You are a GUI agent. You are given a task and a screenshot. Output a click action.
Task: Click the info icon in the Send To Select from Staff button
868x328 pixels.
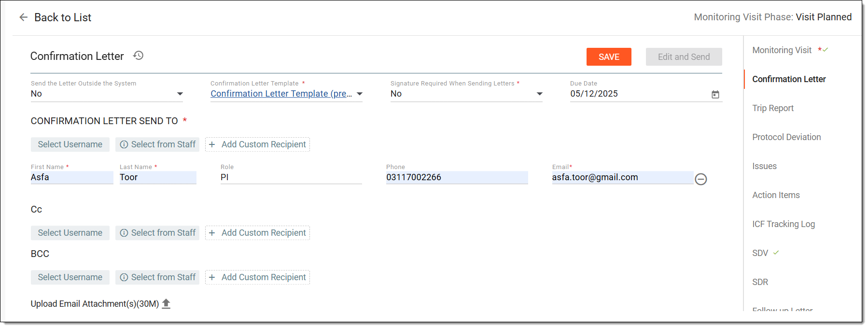point(124,144)
